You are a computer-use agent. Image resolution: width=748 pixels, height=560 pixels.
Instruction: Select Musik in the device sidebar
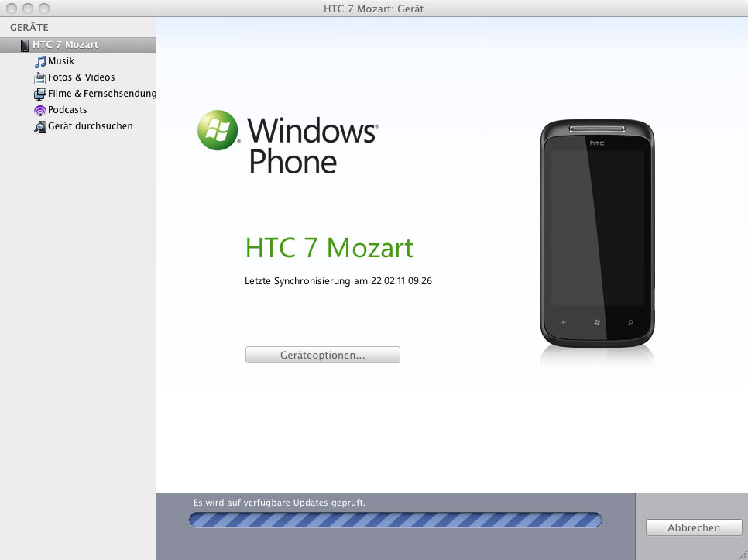62,60
